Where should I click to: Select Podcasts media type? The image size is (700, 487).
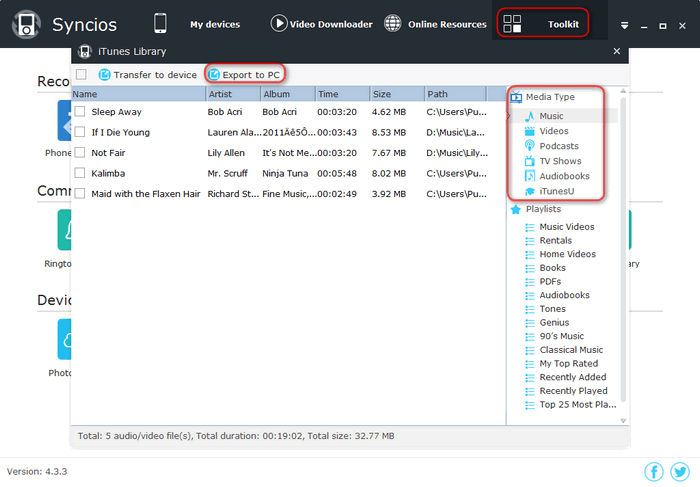(x=559, y=146)
